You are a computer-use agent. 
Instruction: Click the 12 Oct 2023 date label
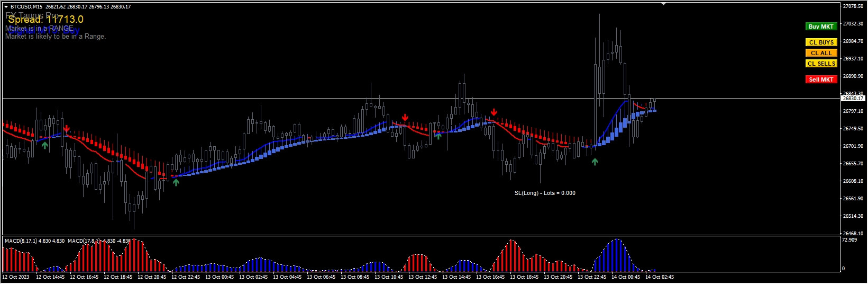(x=16, y=277)
